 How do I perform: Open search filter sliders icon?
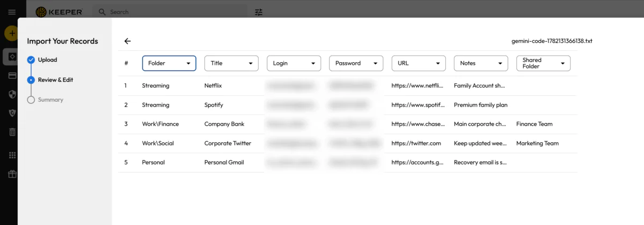259,12
